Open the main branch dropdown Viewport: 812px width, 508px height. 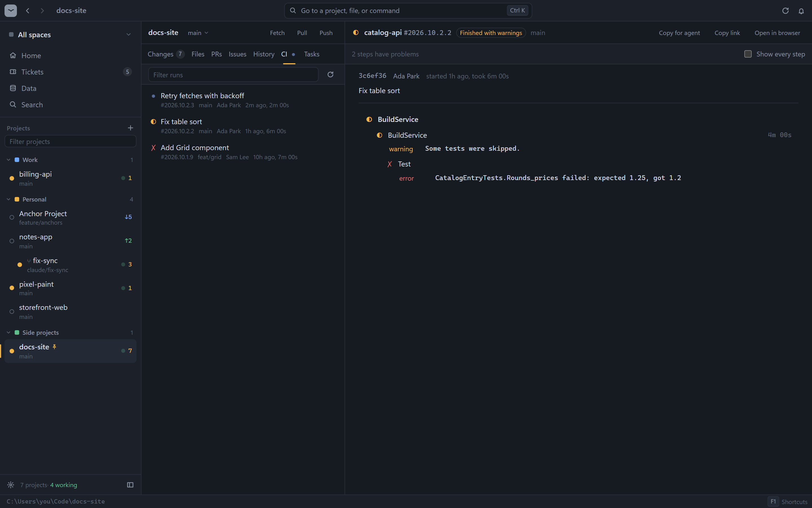(198, 33)
